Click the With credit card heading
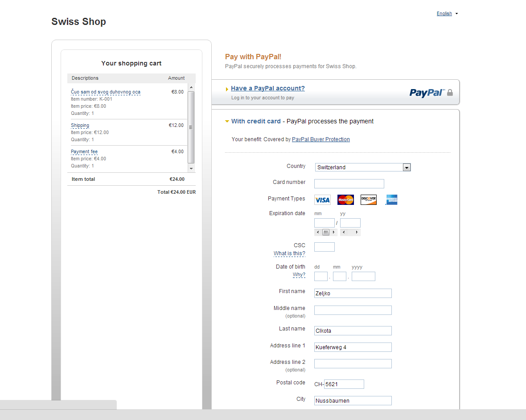The width and height of the screenshot is (526, 420). (x=256, y=121)
